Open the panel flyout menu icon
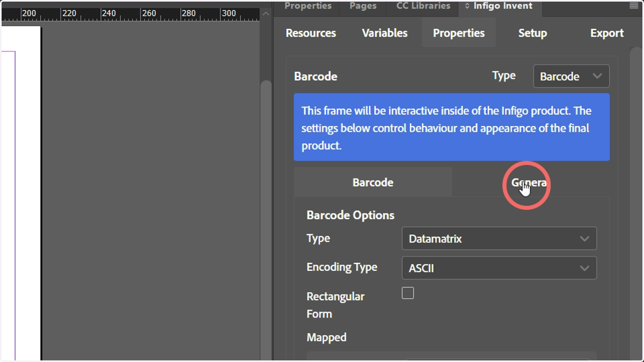644x362 pixels. coord(634,6)
